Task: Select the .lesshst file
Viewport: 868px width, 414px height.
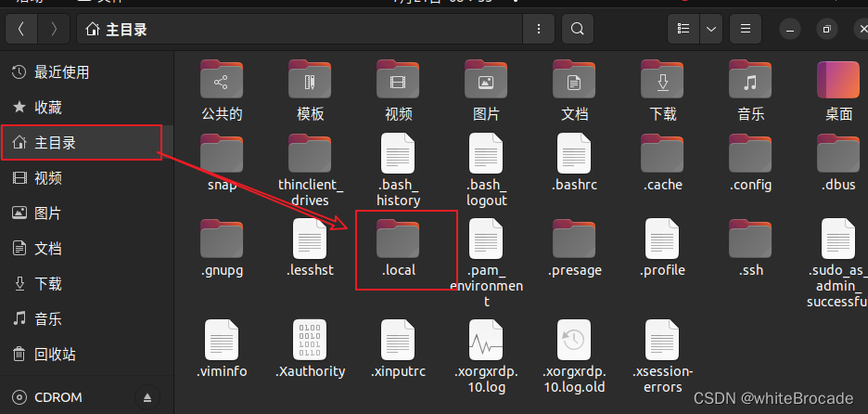Action: pyautogui.click(x=310, y=239)
